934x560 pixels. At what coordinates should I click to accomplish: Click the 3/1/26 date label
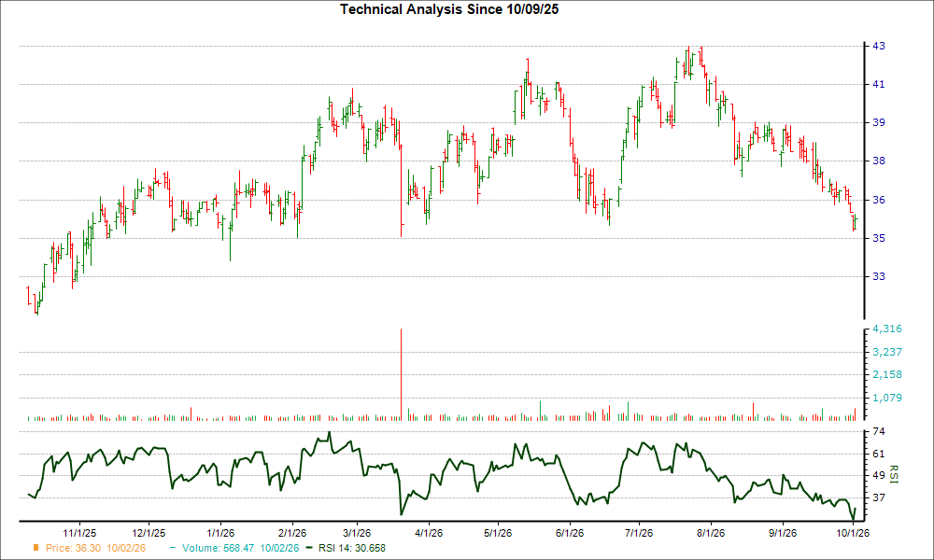357,533
